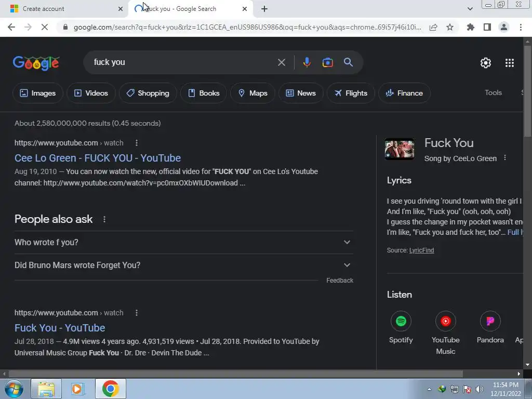Screen dimensions: 532x399
Task: Click the Feedback link under People also ask
Action: pyautogui.click(x=340, y=281)
